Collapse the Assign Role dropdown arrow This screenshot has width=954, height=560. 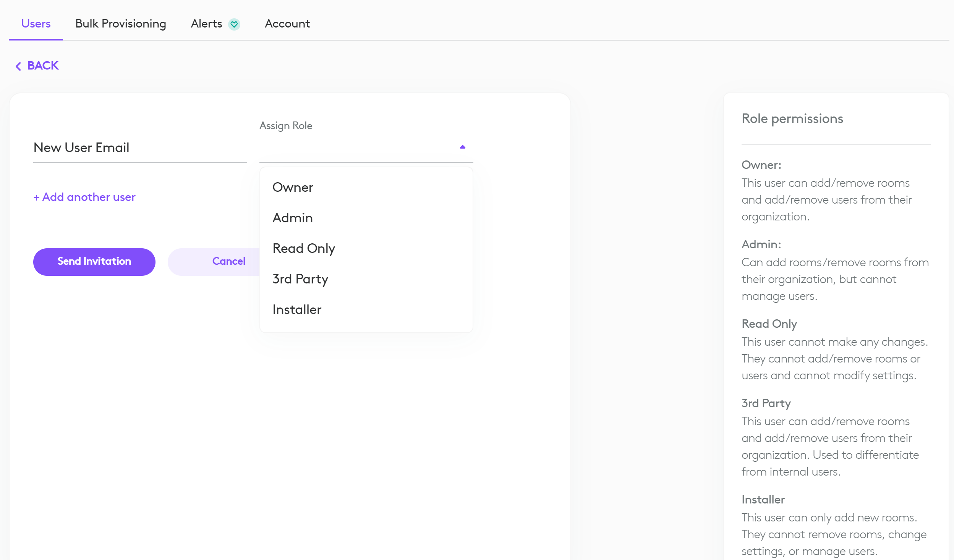click(462, 147)
